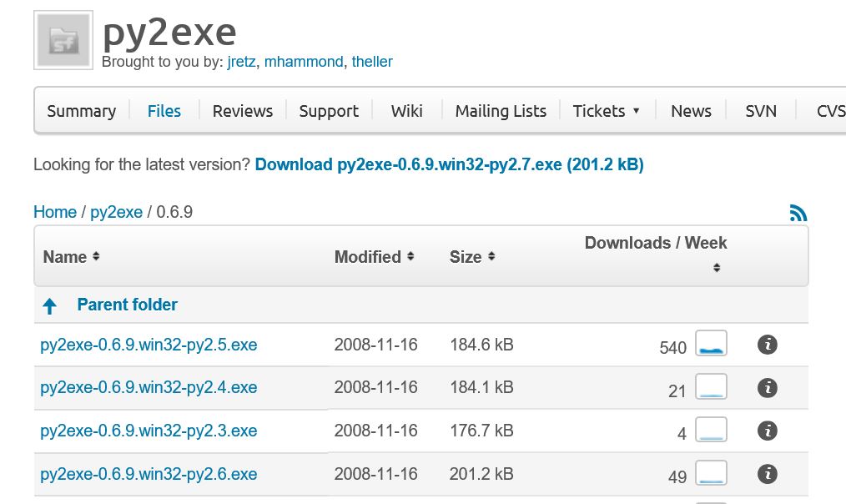Open info icon for py2.6 exe file
The height and width of the screenshot is (504, 846).
[767, 475]
